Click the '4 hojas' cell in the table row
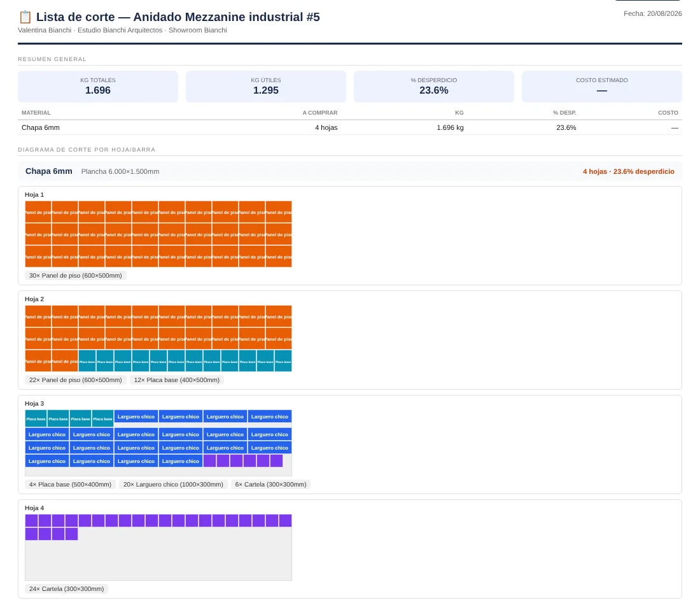Image resolution: width=700 pixels, height=605 pixels. click(x=326, y=127)
